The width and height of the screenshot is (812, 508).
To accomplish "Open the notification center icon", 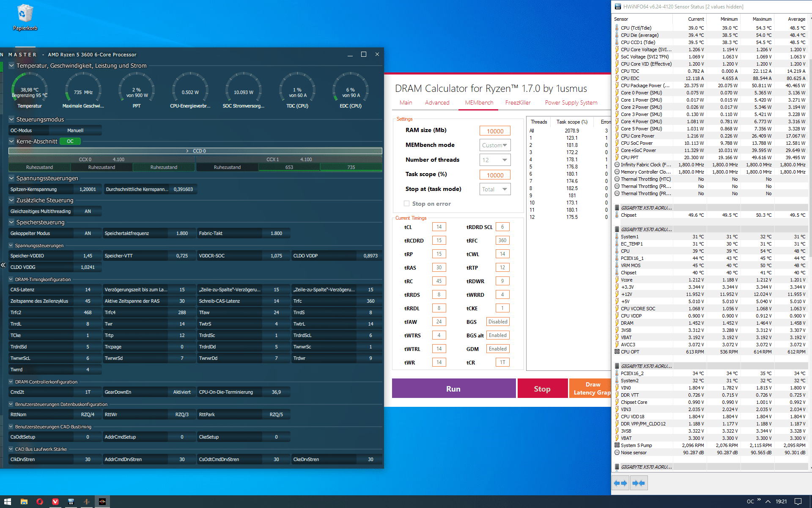I will click(x=798, y=501).
